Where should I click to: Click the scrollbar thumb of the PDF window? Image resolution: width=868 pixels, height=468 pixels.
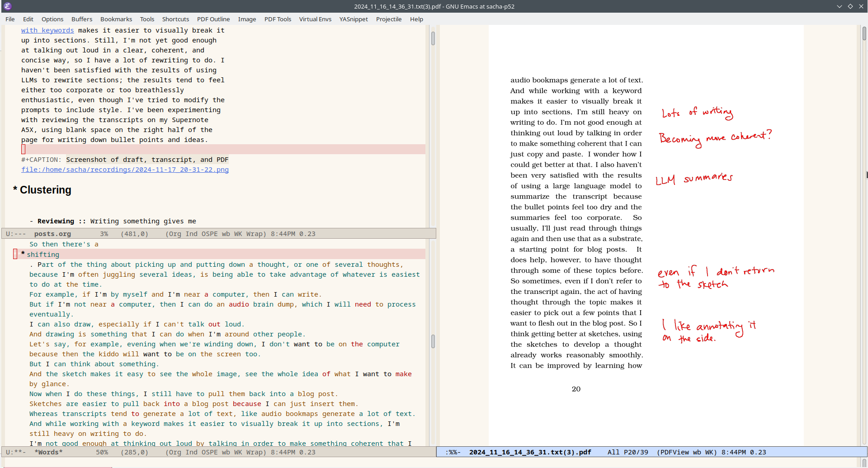coord(864,33)
